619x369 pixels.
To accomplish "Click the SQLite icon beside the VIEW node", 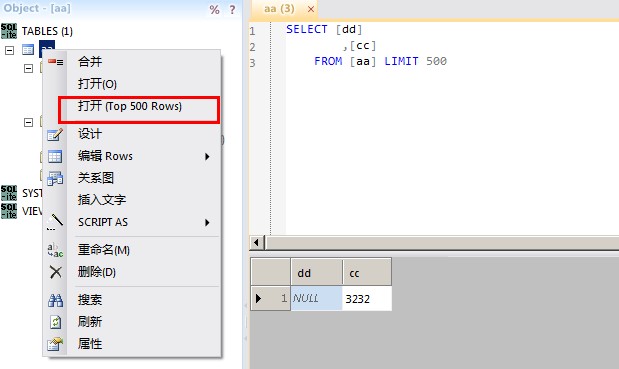I will pos(9,211).
